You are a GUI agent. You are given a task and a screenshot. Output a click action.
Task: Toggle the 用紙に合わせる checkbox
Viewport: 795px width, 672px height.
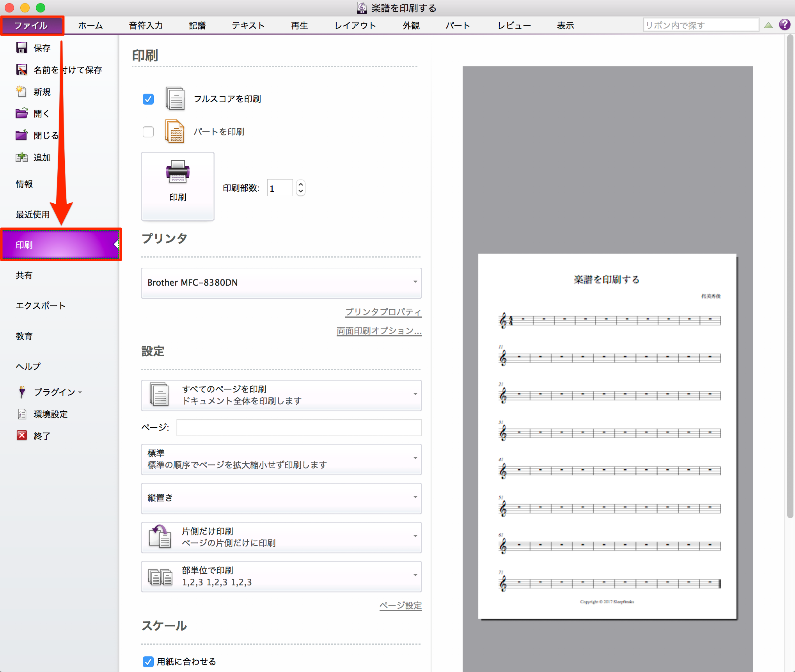coord(148,661)
